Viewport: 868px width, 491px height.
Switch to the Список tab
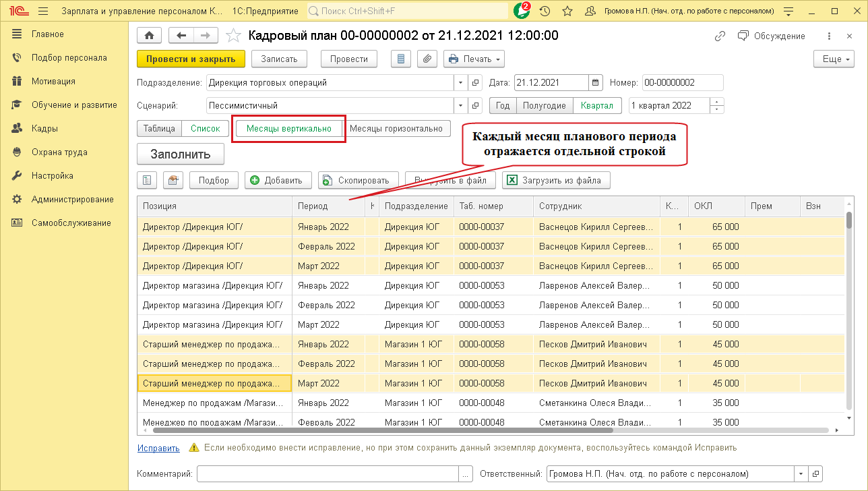(205, 129)
